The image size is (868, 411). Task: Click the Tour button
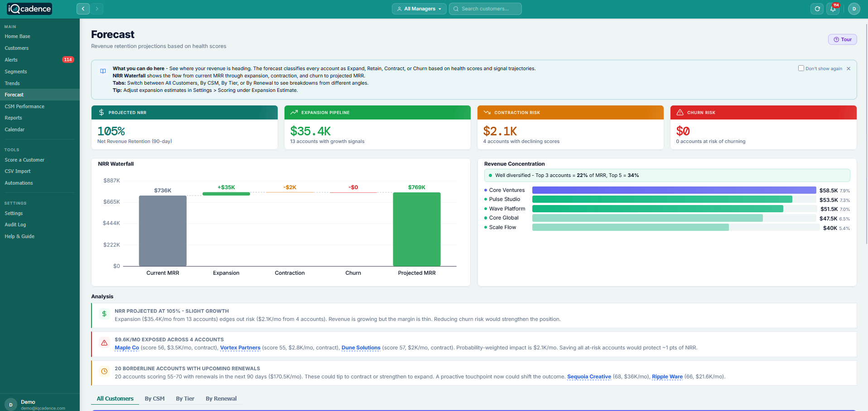tap(842, 39)
